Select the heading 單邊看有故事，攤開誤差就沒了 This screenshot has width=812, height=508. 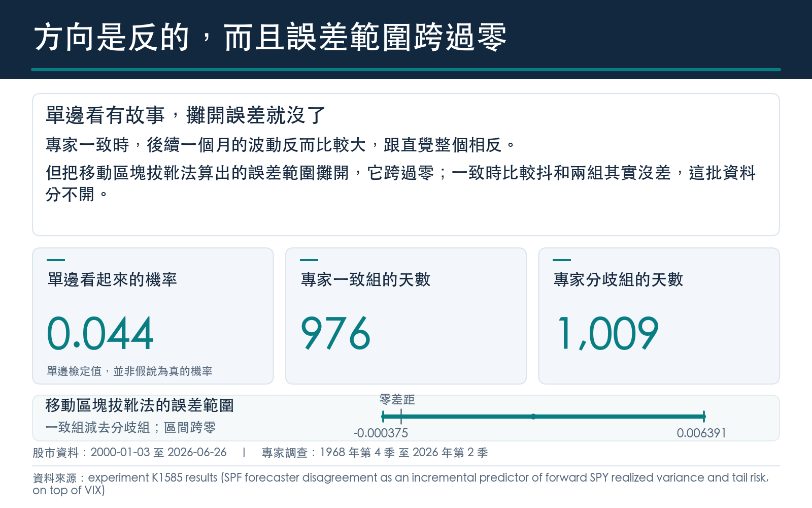(x=185, y=115)
